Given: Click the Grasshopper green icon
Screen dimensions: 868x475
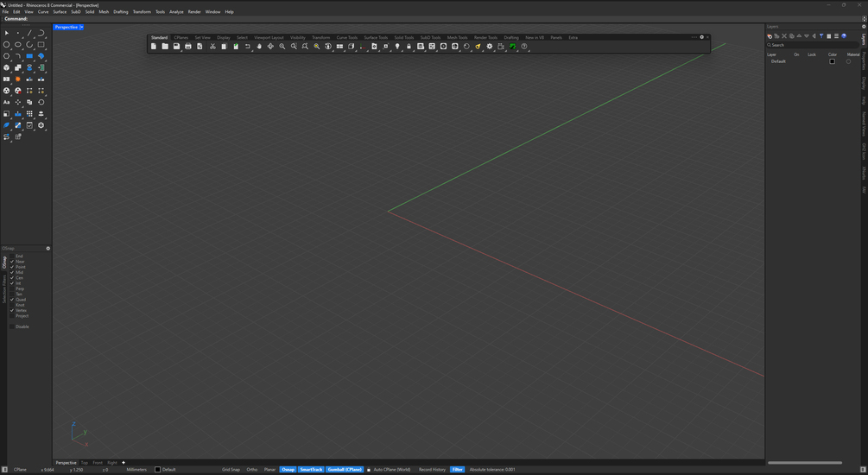Looking at the screenshot, I should coord(513,47).
